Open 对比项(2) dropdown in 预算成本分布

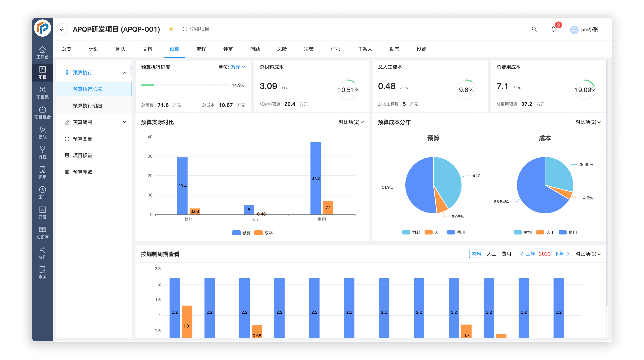point(588,122)
